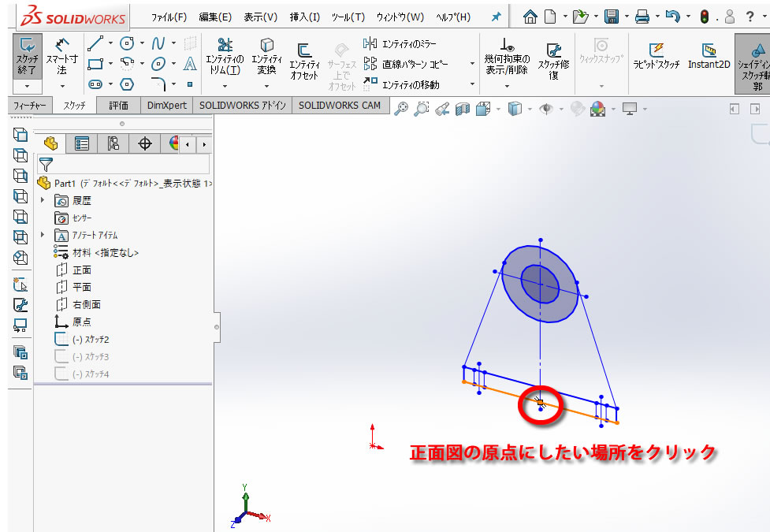Viewport: 770px width, 532px height.
Task: Click Trim Entities (エンティティのトリム)
Action: (x=225, y=56)
